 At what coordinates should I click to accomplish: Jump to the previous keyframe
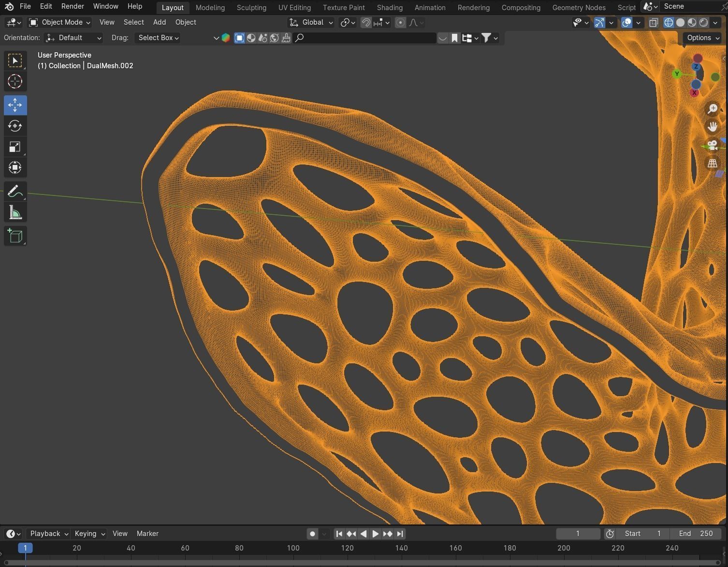pos(351,534)
